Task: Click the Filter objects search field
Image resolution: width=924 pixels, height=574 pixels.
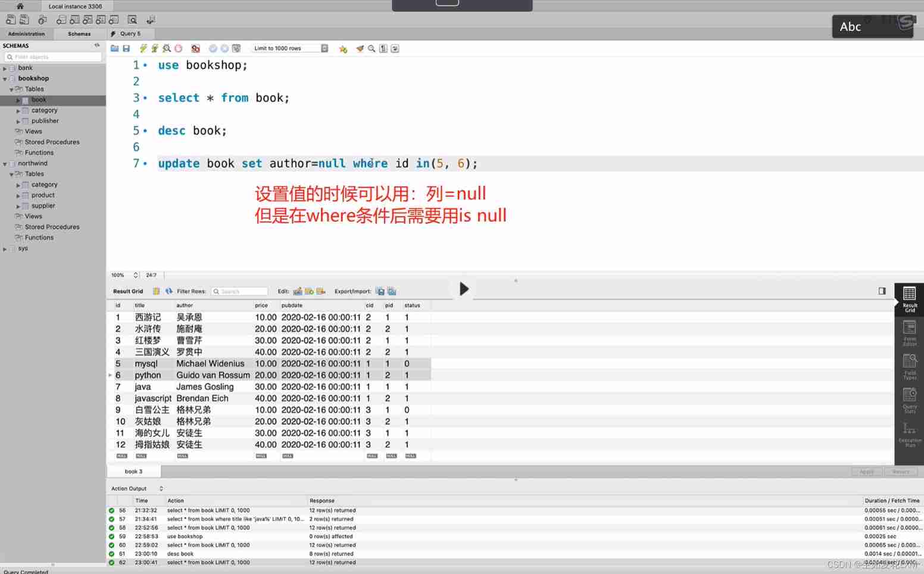Action: [53, 57]
